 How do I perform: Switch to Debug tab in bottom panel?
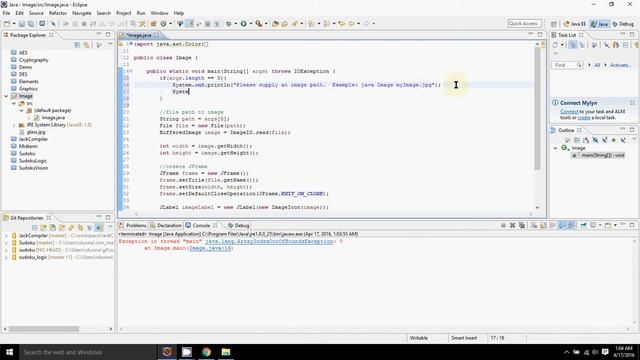pyautogui.click(x=239, y=225)
